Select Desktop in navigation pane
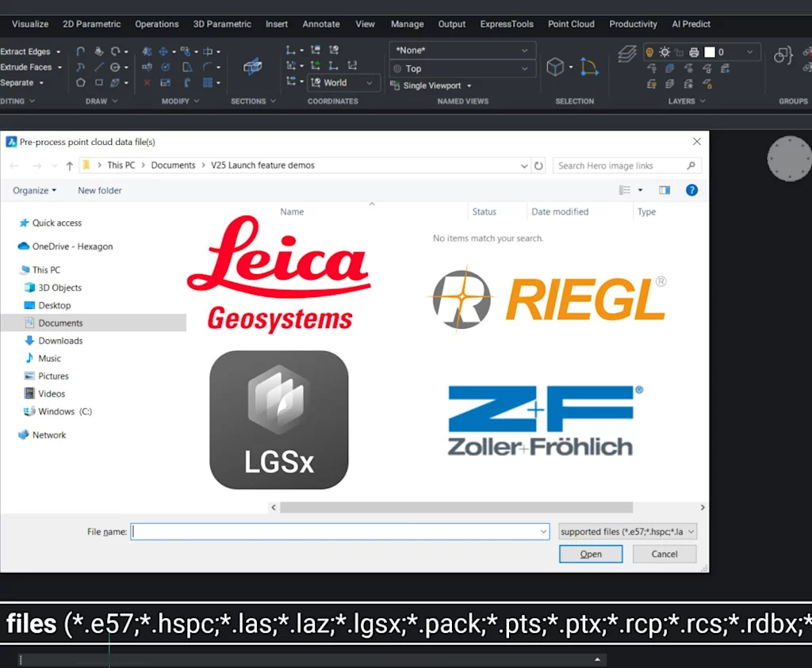The height and width of the screenshot is (668, 812). click(48, 305)
